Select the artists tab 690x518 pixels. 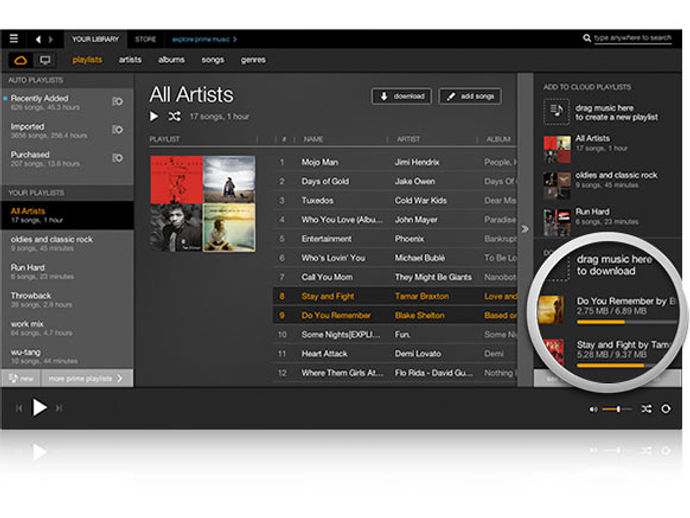click(x=130, y=60)
